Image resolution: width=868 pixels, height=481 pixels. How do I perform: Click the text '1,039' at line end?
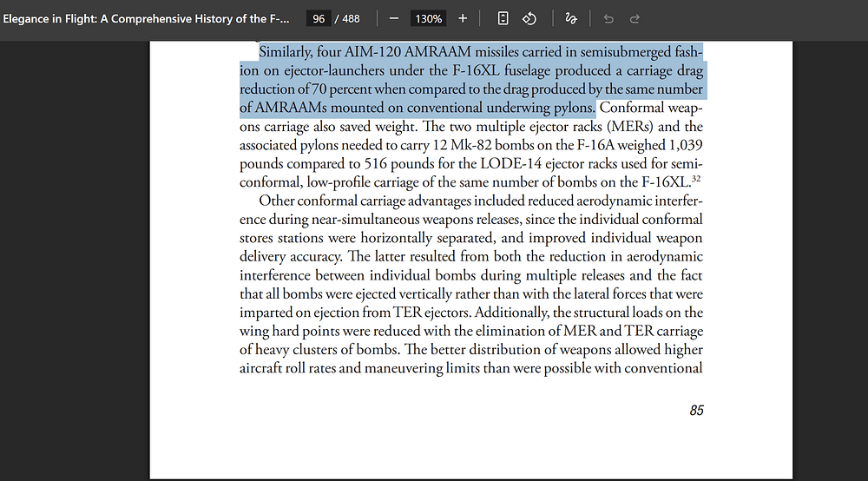point(686,145)
